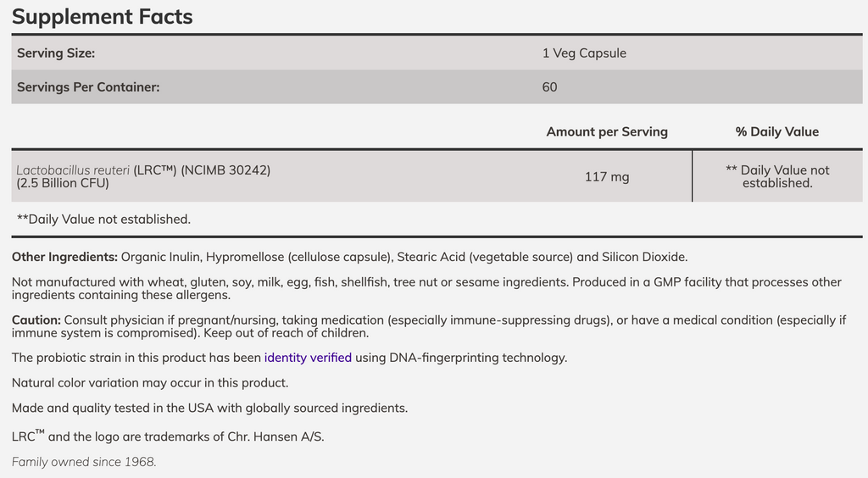Click the "Supplement Facts" heading
This screenshot has width=868, height=478.
click(103, 16)
